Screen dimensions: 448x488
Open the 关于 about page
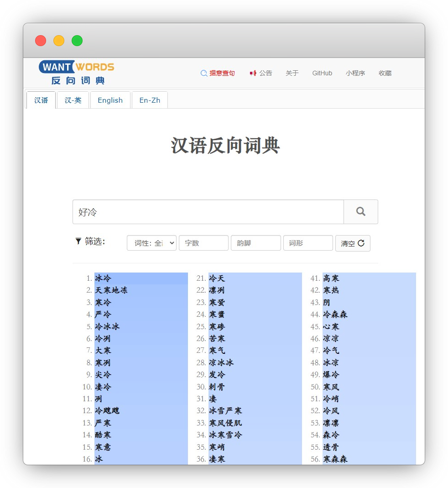coord(292,73)
